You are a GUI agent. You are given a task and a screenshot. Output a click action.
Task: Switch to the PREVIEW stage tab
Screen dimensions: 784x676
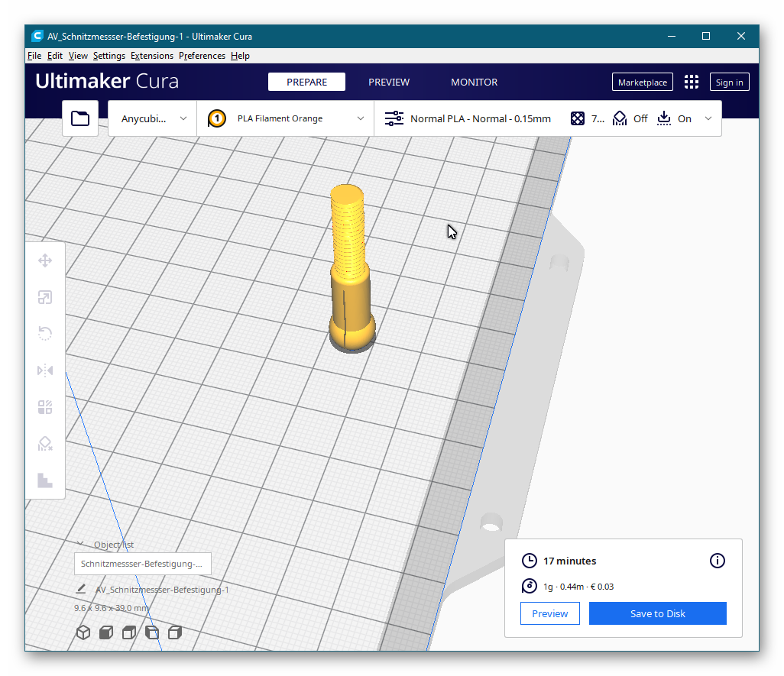click(389, 82)
